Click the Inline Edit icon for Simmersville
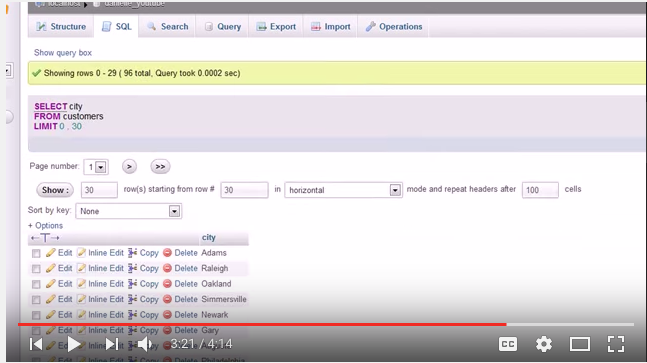 (82, 299)
